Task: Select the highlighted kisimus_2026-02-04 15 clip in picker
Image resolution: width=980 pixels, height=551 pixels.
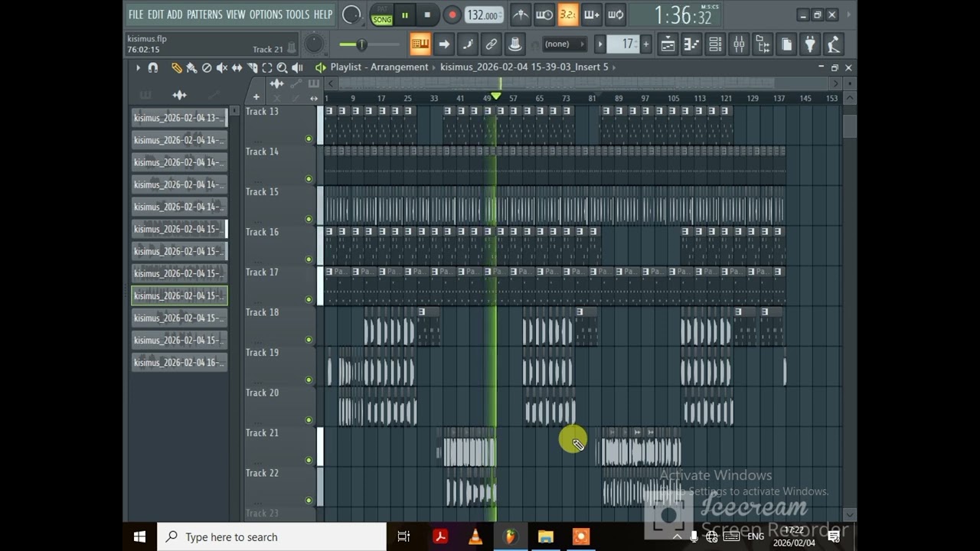Action: coord(179,295)
